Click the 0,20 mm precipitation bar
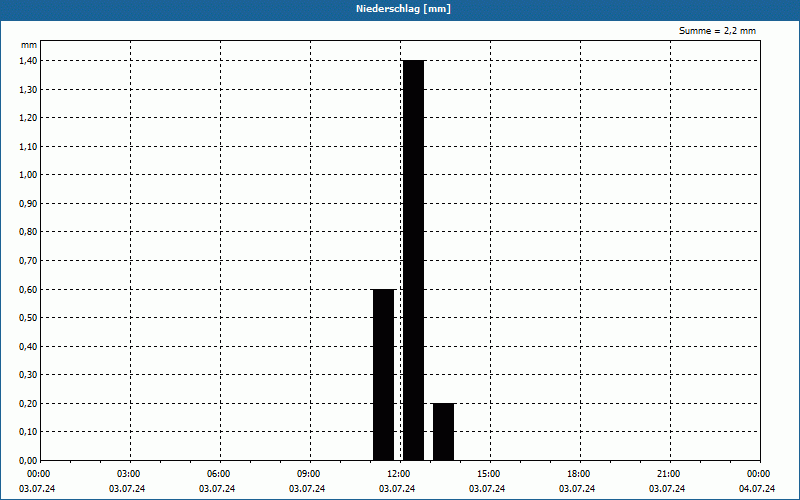 tap(443, 432)
